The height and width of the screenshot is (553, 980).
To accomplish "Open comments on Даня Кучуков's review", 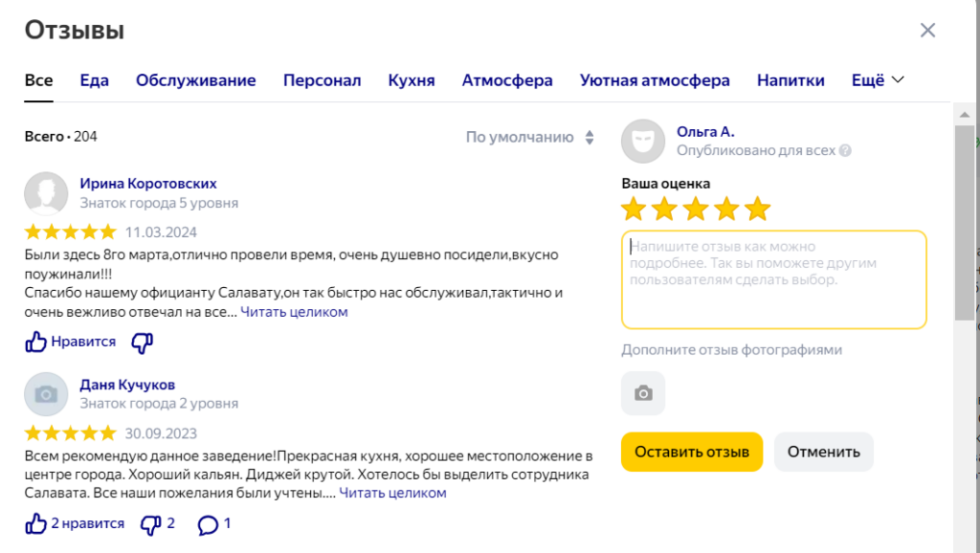I will pyautogui.click(x=208, y=523).
